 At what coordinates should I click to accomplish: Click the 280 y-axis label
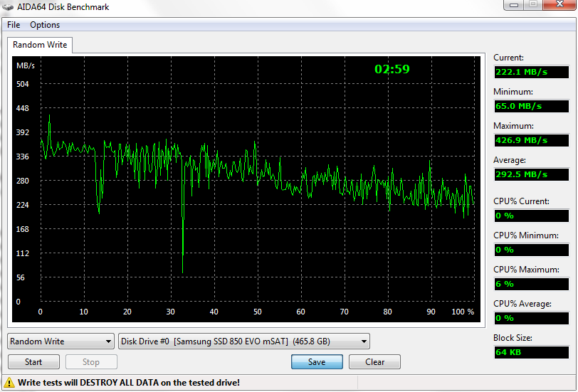point(23,181)
